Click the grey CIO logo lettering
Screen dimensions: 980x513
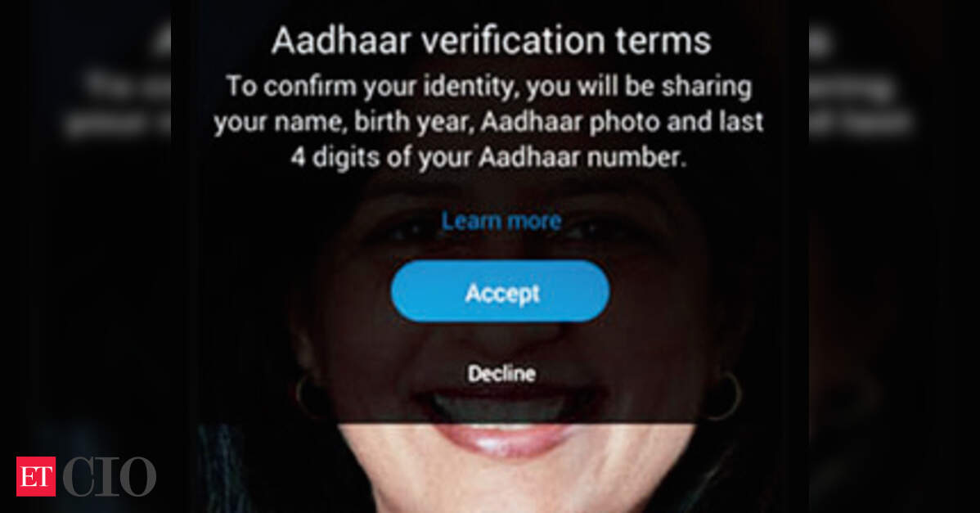pyautogui.click(x=110, y=476)
